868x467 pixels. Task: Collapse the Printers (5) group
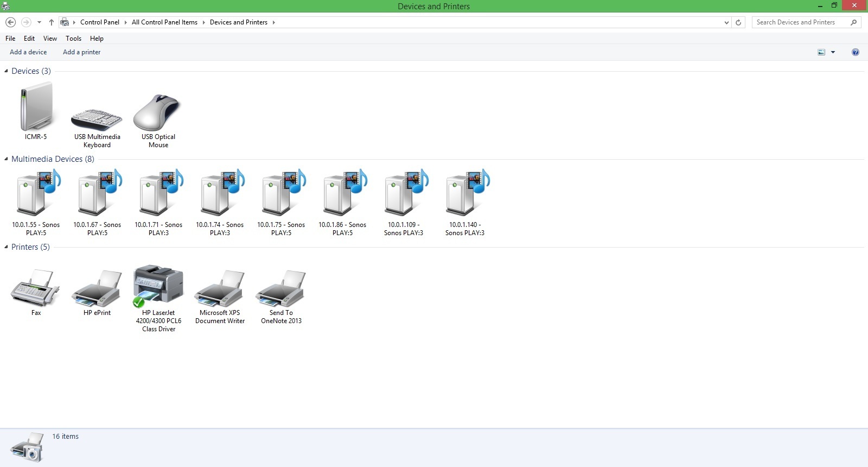click(6, 247)
